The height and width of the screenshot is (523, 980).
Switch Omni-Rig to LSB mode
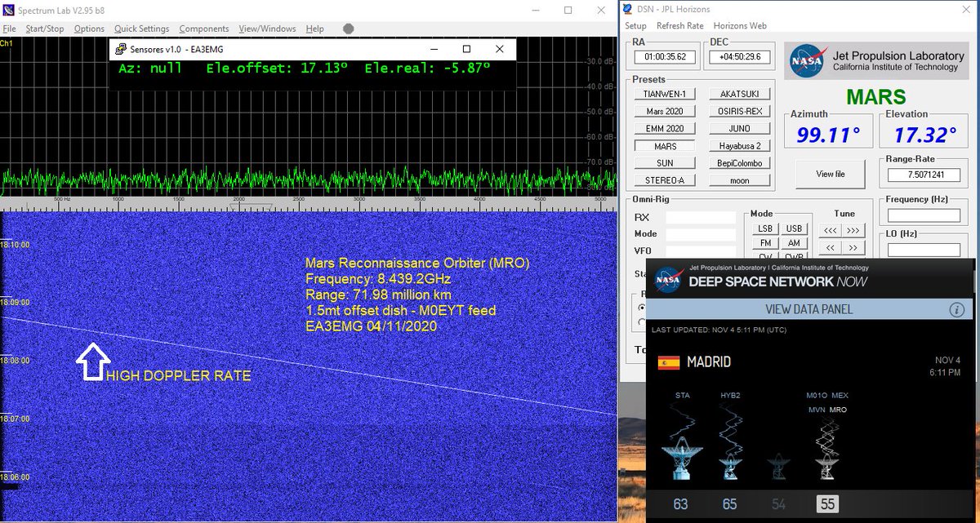pos(764,228)
